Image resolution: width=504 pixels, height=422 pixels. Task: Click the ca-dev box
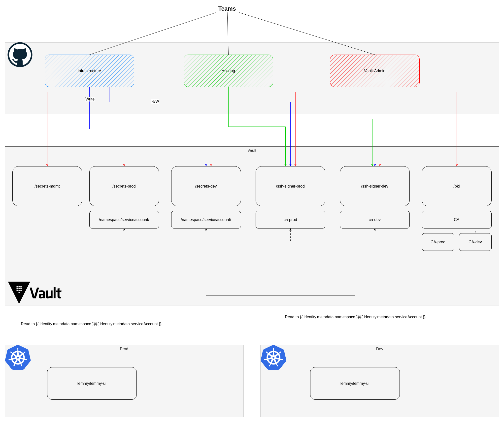click(375, 220)
